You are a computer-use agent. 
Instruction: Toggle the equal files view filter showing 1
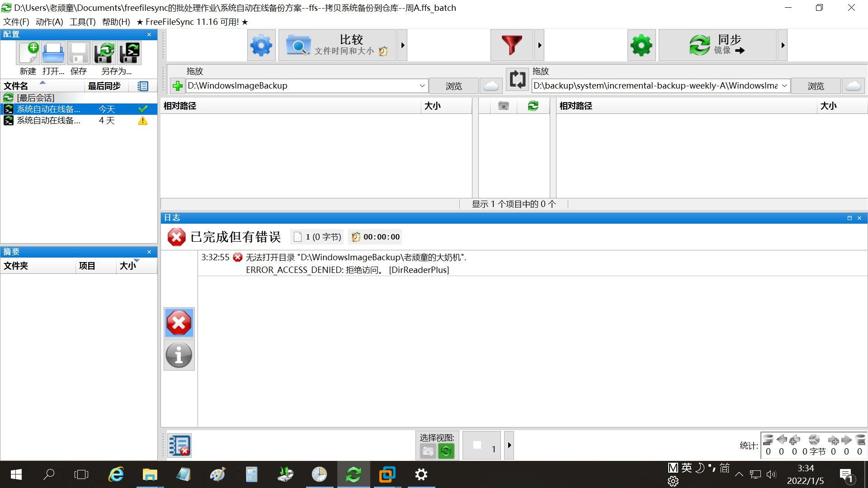(482, 446)
